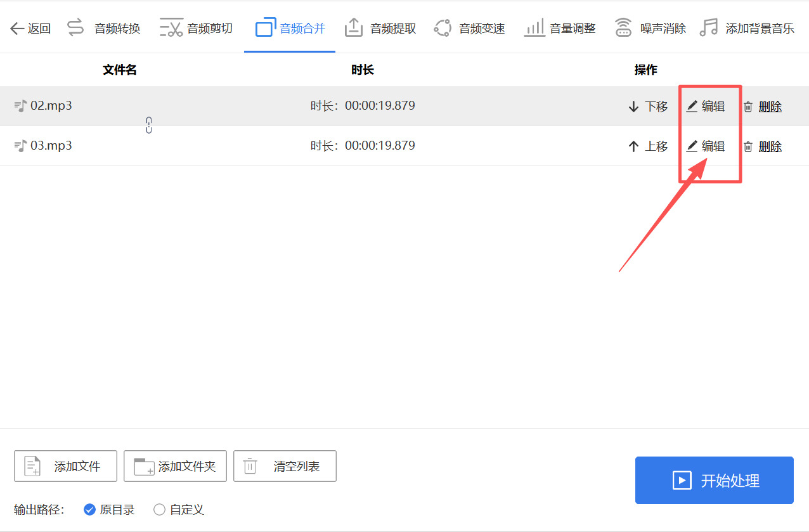Image resolution: width=809 pixels, height=532 pixels.
Task: Click the 添加文件 add files button
Action: tap(65, 466)
